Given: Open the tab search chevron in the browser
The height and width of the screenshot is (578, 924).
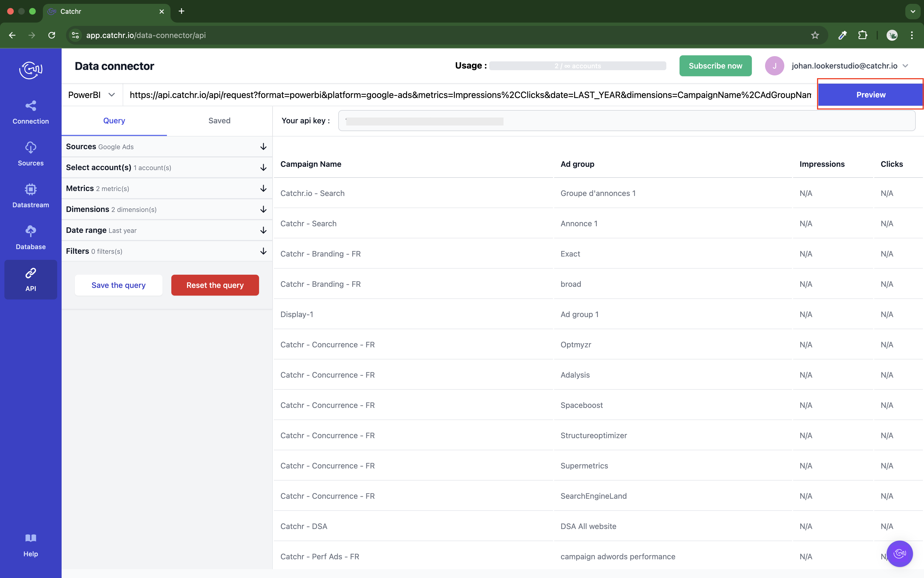Looking at the screenshot, I should click(x=913, y=11).
